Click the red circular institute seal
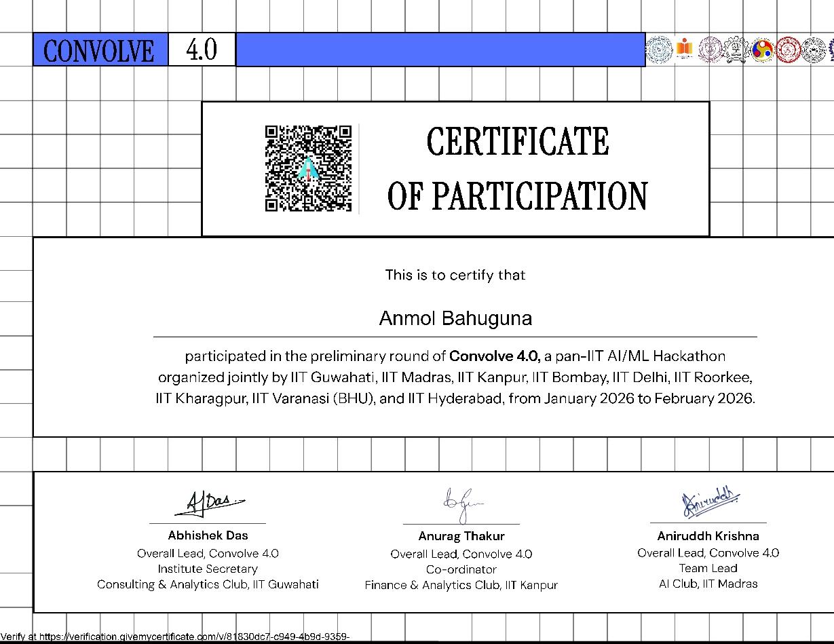This screenshot has height=644, width=834. tap(789, 49)
